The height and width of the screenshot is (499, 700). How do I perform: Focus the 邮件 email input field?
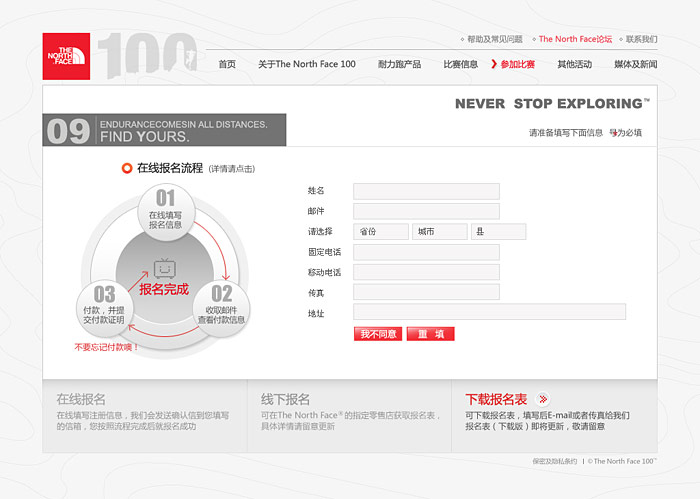point(426,211)
